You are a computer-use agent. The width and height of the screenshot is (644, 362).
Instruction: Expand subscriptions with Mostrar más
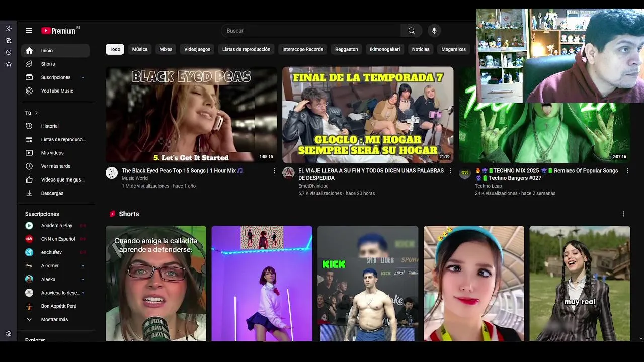click(x=55, y=320)
